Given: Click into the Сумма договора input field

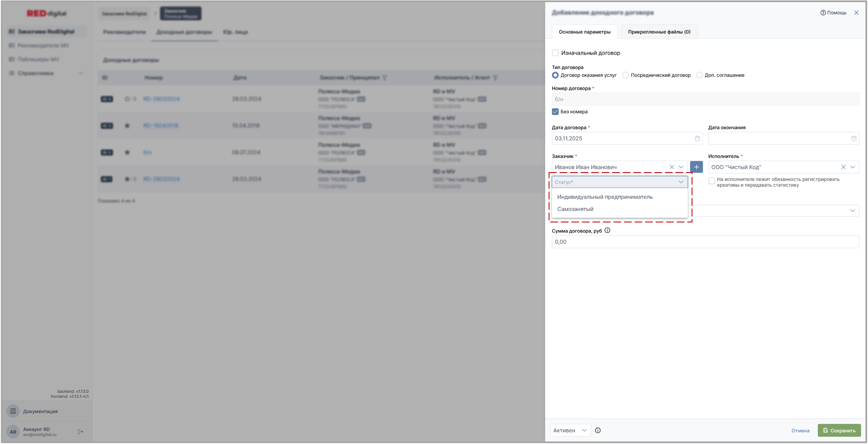Looking at the screenshot, I should 705,242.
